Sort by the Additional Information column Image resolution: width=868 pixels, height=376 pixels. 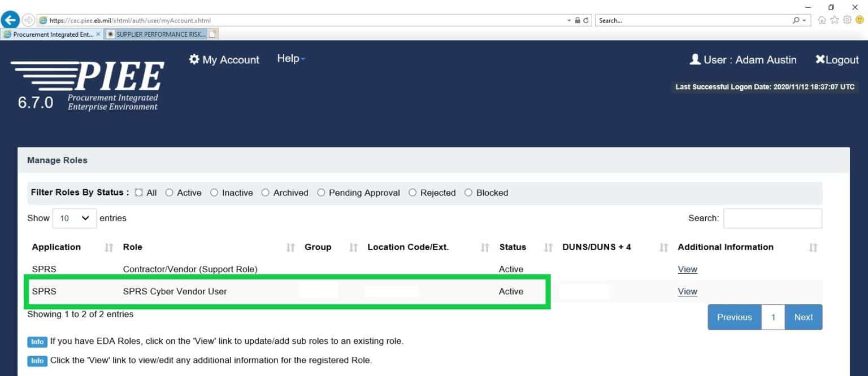coord(813,247)
